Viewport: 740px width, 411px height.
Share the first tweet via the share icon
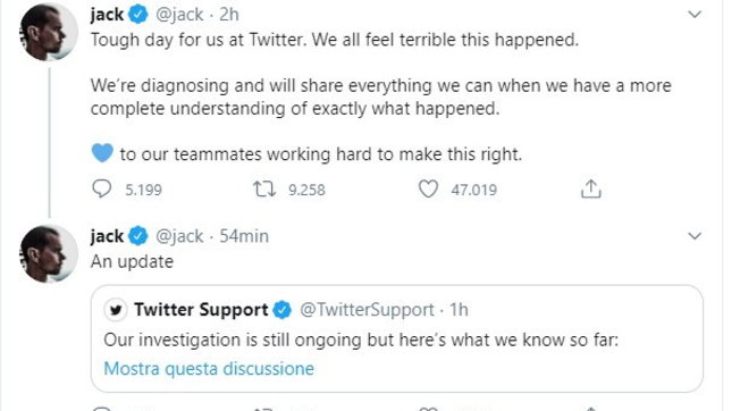click(x=591, y=189)
